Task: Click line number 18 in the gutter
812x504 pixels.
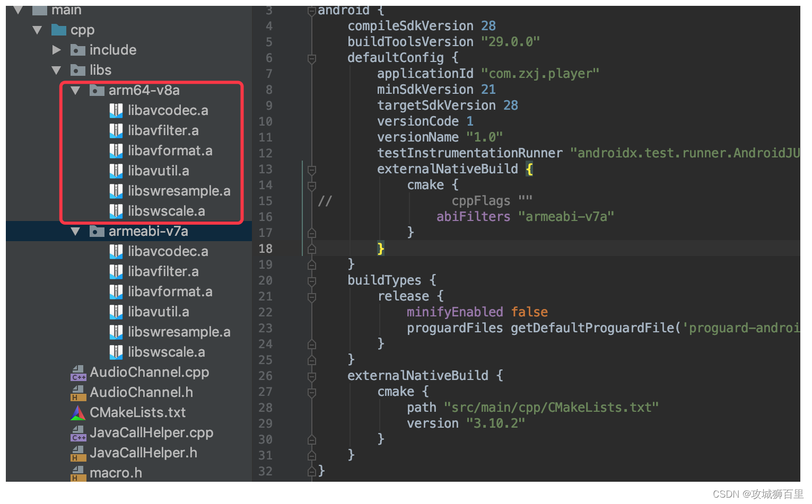Action: [x=266, y=249]
